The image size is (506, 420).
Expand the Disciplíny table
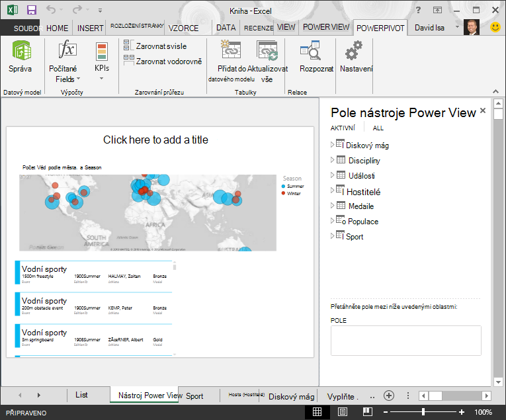(x=333, y=159)
